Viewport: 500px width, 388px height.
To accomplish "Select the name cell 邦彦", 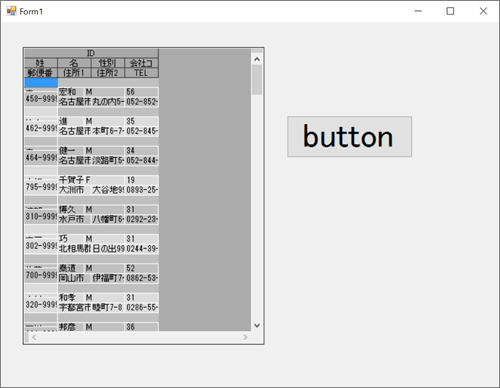I will pos(71,327).
